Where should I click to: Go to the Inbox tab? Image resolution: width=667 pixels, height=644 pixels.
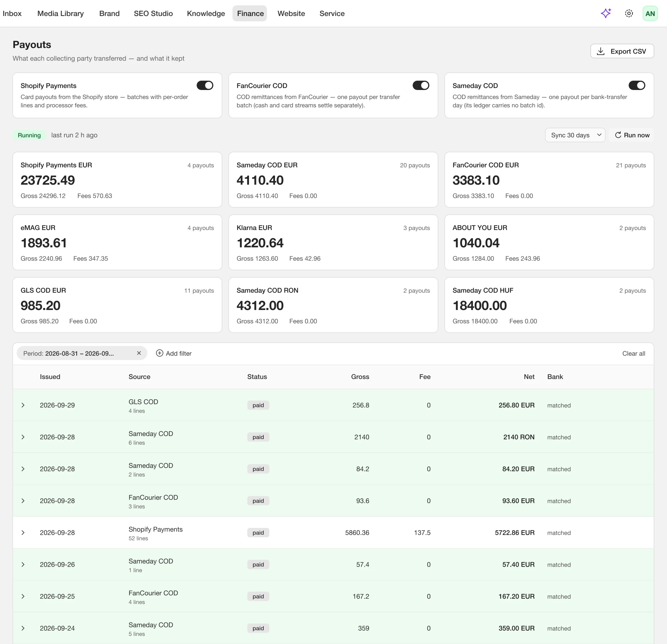pos(12,13)
